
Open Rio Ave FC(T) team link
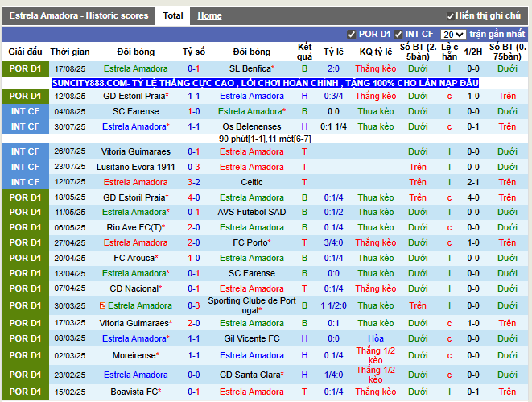click(x=136, y=227)
